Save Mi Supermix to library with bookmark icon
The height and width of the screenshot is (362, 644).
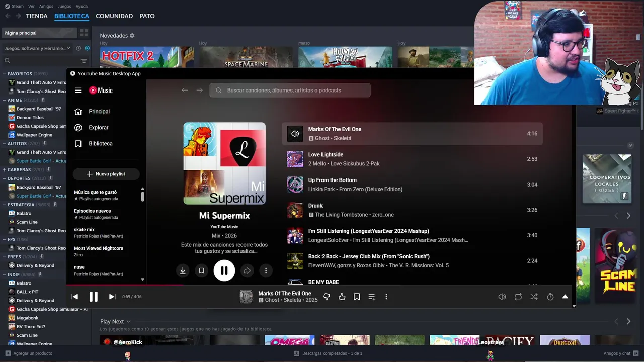[x=201, y=270]
